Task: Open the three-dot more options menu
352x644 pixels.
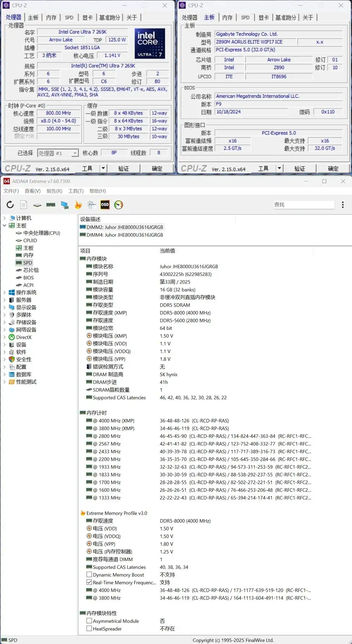Action: pos(342,205)
